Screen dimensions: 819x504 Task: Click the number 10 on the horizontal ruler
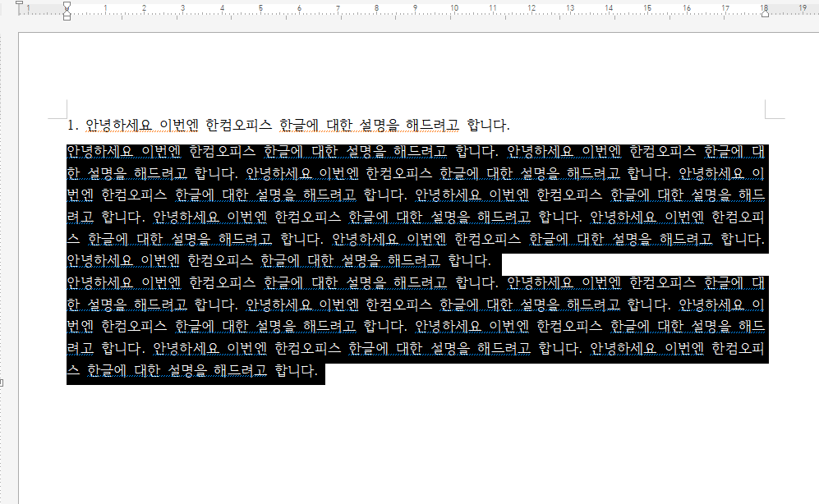click(454, 8)
